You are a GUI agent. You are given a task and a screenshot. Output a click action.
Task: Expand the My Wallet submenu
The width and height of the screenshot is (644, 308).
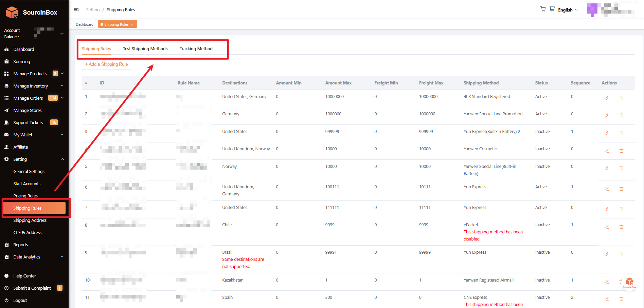[62, 135]
